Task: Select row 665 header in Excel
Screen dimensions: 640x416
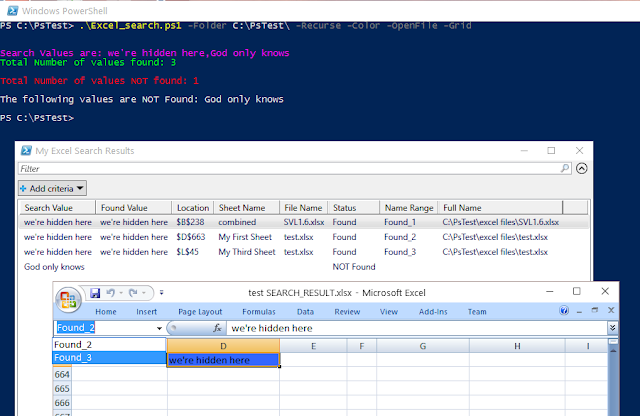Action: tap(62, 388)
